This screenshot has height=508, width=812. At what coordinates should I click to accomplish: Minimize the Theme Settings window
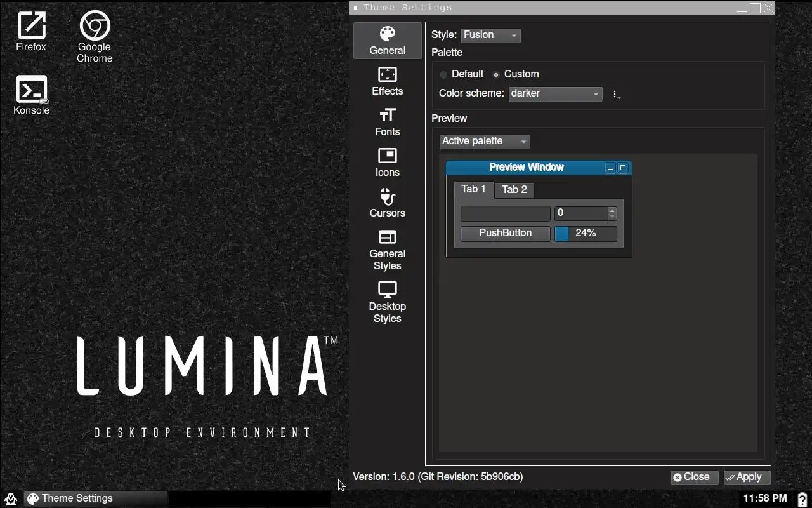[742, 8]
